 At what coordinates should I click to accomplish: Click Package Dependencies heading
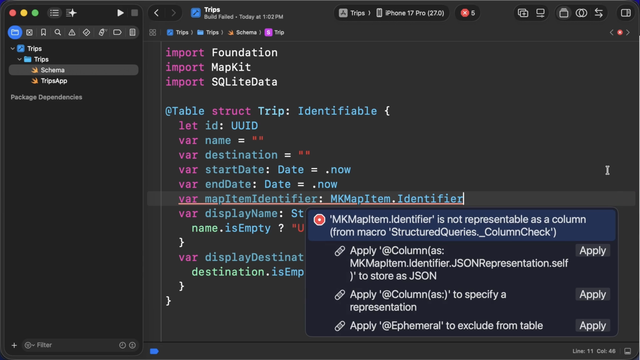[x=46, y=97]
